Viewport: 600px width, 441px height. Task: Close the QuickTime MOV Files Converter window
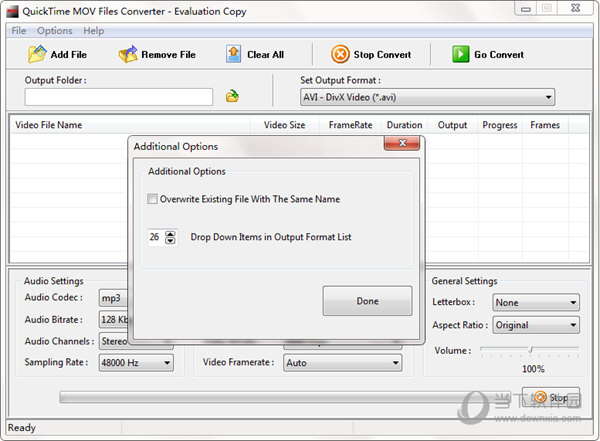(575, 8)
